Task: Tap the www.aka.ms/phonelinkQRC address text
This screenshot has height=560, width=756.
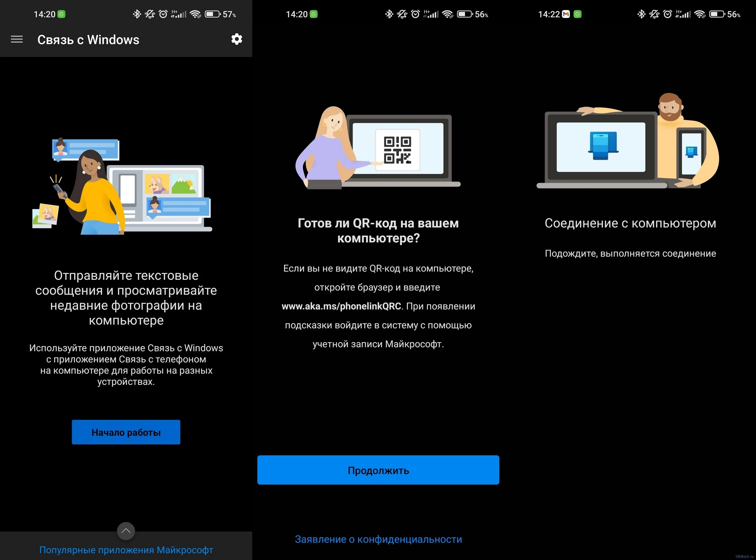Action: (341, 306)
